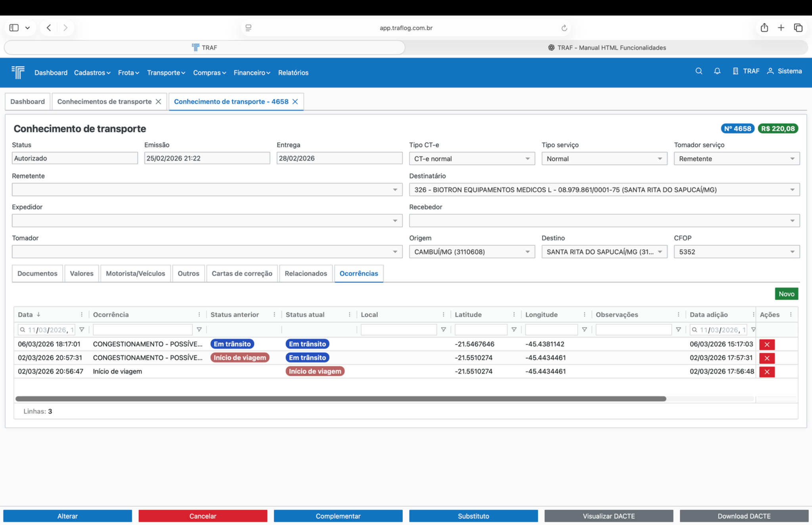Click the TRAF logo icon in navbar
The height and width of the screenshot is (525, 812).
[18, 72]
